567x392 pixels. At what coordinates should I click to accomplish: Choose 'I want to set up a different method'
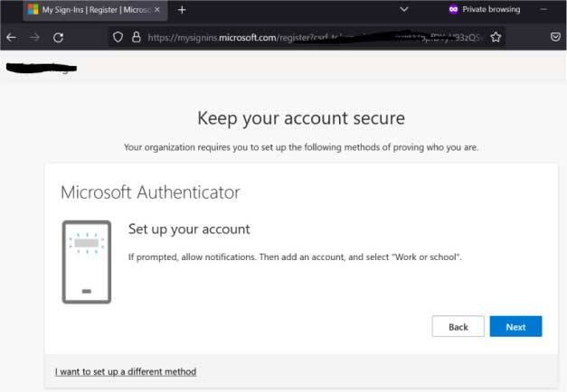tap(126, 371)
